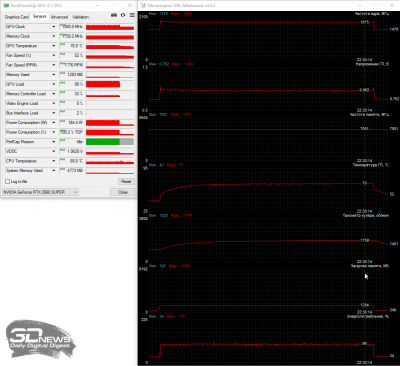Click the CPU Temperature history graph in GPU-Z

pyautogui.click(x=110, y=161)
